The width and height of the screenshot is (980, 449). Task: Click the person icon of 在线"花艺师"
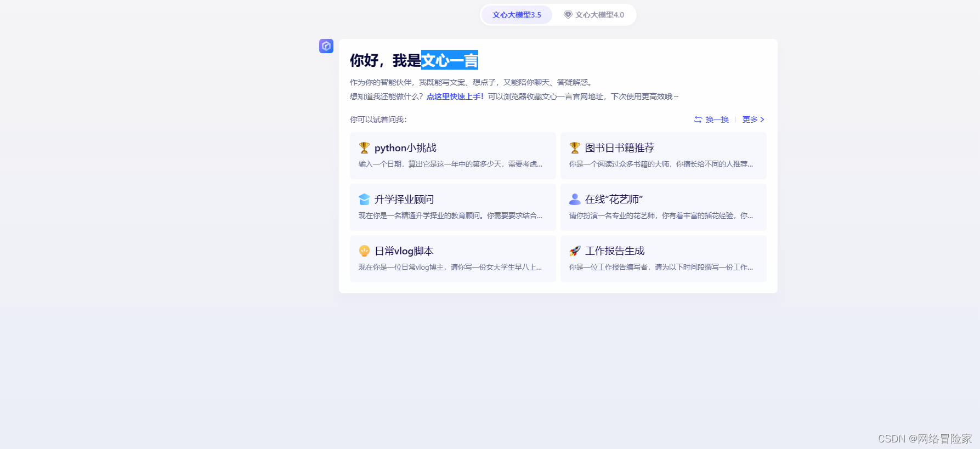click(575, 199)
